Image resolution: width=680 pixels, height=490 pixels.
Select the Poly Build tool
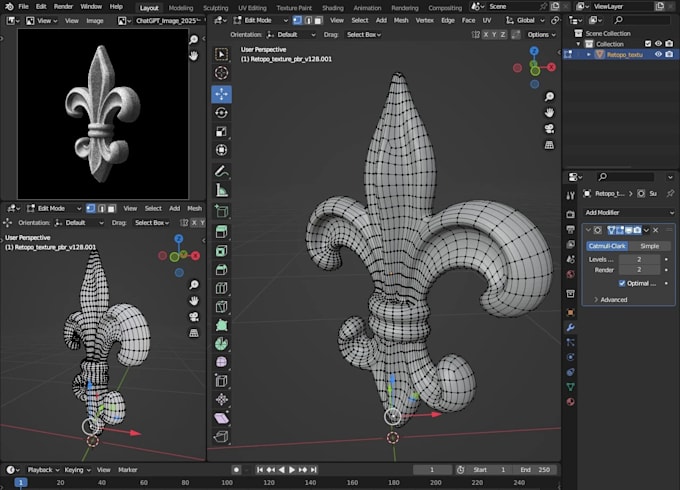tap(221, 325)
